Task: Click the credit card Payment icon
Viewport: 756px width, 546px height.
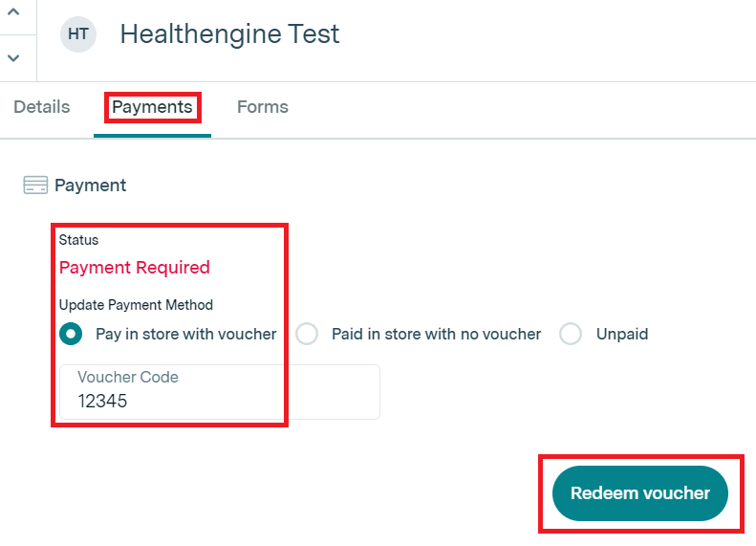Action: pyautogui.click(x=35, y=186)
